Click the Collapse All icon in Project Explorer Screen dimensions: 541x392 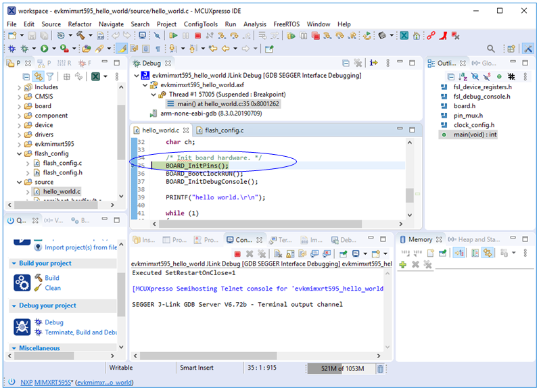26,76
